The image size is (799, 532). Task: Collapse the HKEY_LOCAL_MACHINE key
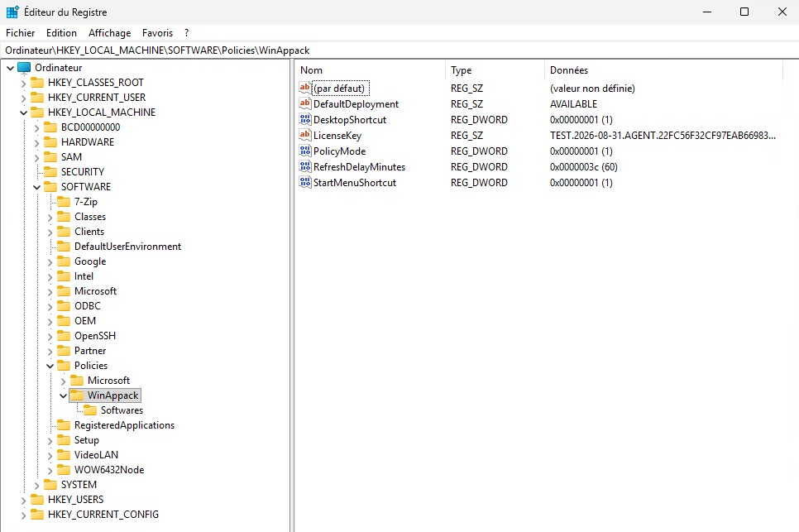pos(23,113)
